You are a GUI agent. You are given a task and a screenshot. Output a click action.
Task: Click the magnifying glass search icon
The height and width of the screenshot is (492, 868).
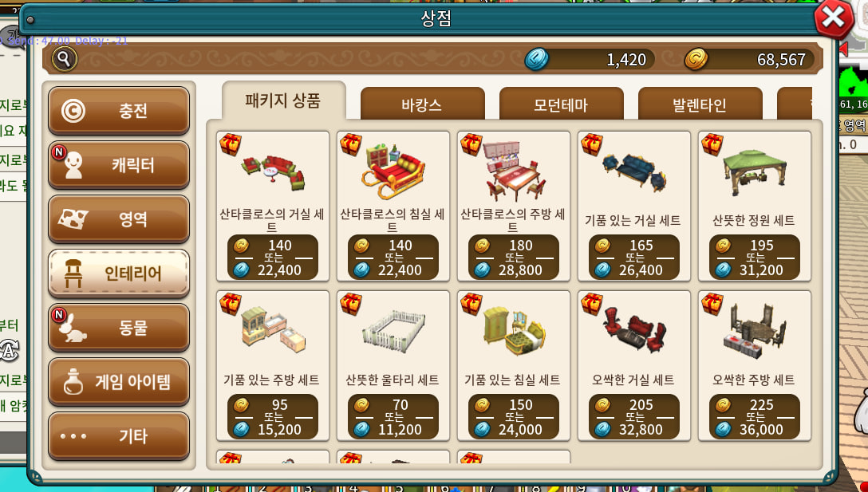tap(64, 59)
